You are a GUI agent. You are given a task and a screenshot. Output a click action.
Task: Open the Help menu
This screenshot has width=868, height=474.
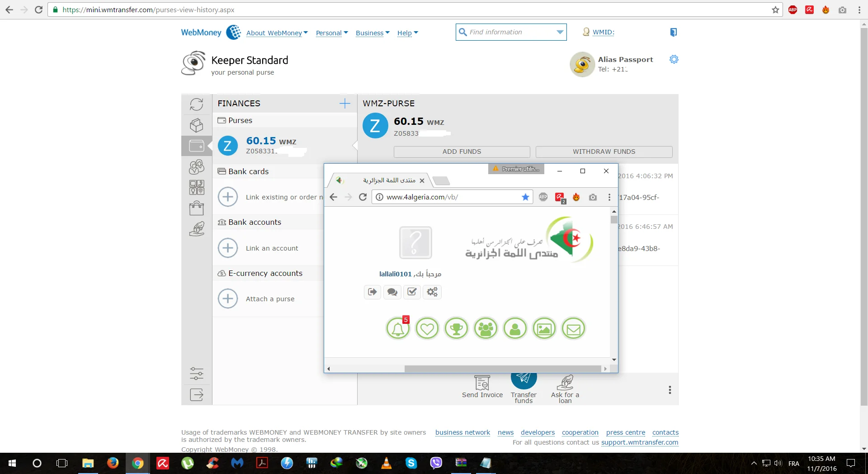pos(407,33)
